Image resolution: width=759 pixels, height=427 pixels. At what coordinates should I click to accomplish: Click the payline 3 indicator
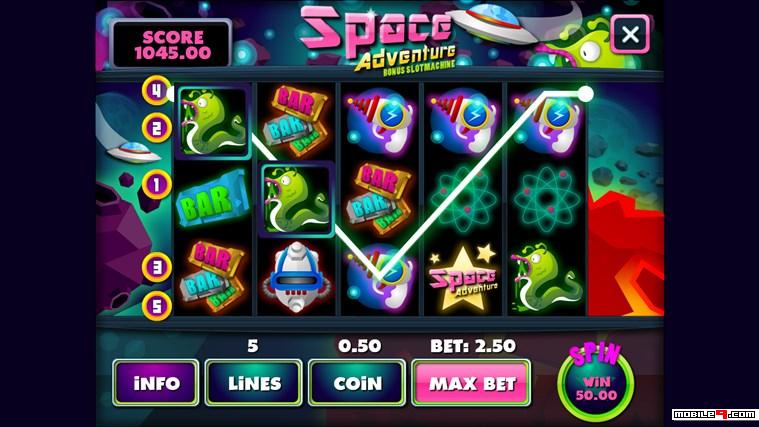(156, 267)
